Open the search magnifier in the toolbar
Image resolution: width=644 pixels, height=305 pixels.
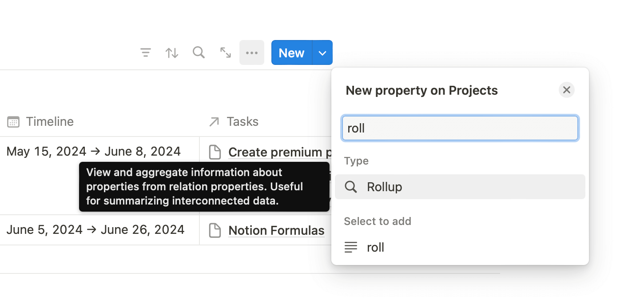pyautogui.click(x=199, y=52)
